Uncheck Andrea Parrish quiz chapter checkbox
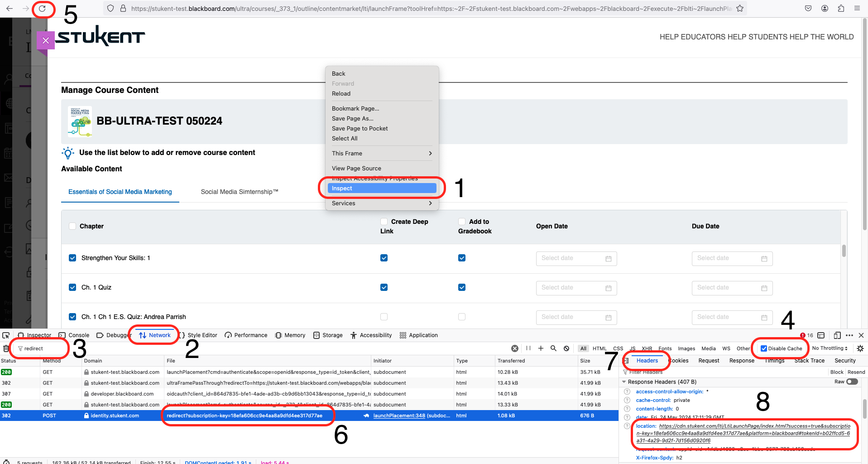868x464 pixels. click(72, 317)
